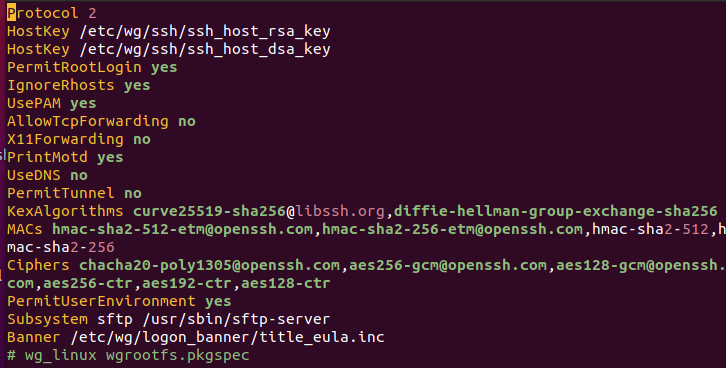Click yes after PermitUserEnvironment

(x=218, y=301)
